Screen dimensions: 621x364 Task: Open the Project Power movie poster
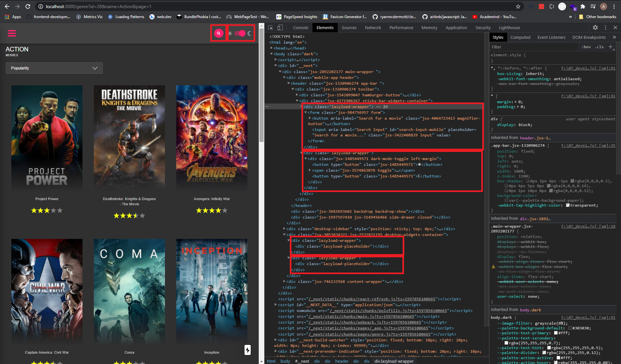tap(47, 138)
